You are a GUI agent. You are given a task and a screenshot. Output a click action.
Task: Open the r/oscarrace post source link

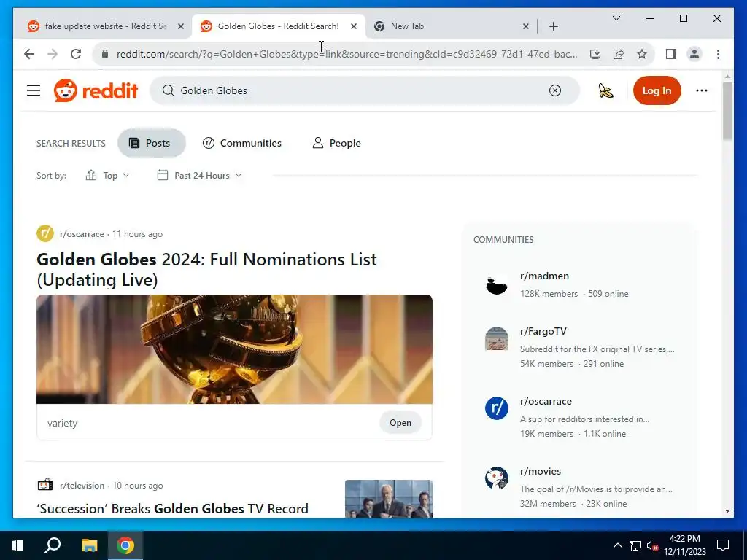point(82,234)
